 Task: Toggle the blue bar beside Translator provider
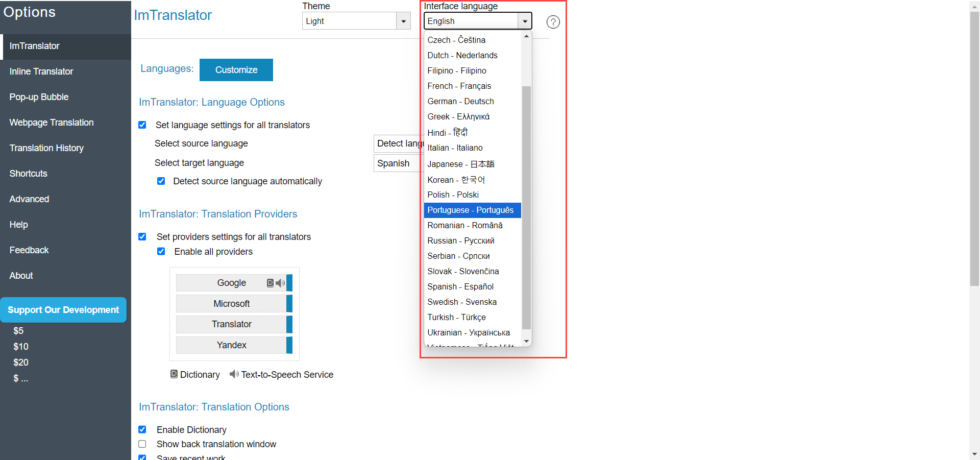tap(289, 324)
